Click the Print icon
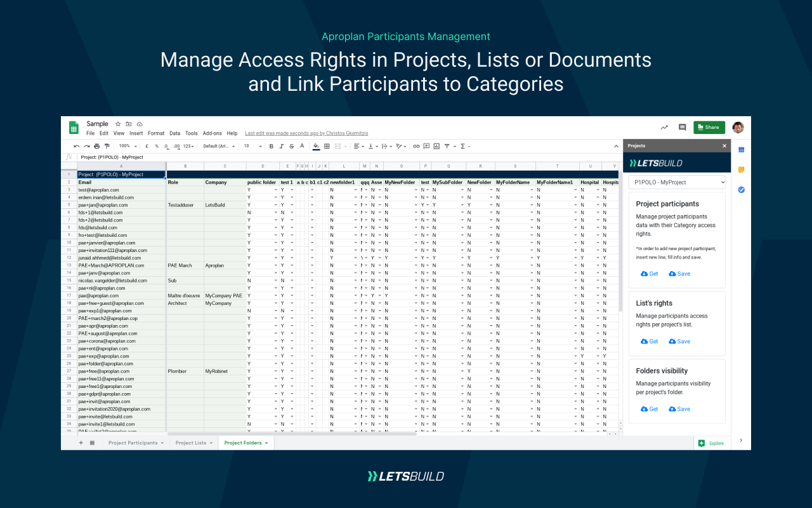Screen dimensions: 812x508 click(x=96, y=146)
